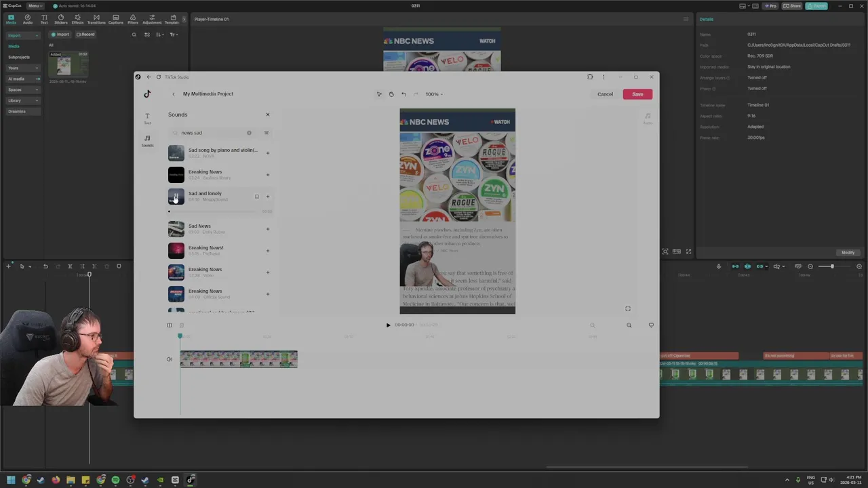Delete the selected clip in TikTok Studio timeline

[x=181, y=325]
